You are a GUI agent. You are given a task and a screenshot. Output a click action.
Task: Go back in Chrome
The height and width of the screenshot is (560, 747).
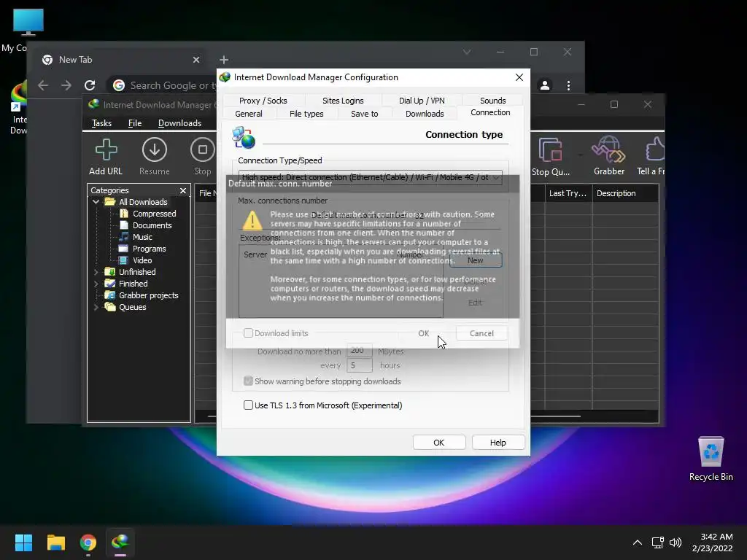43,85
